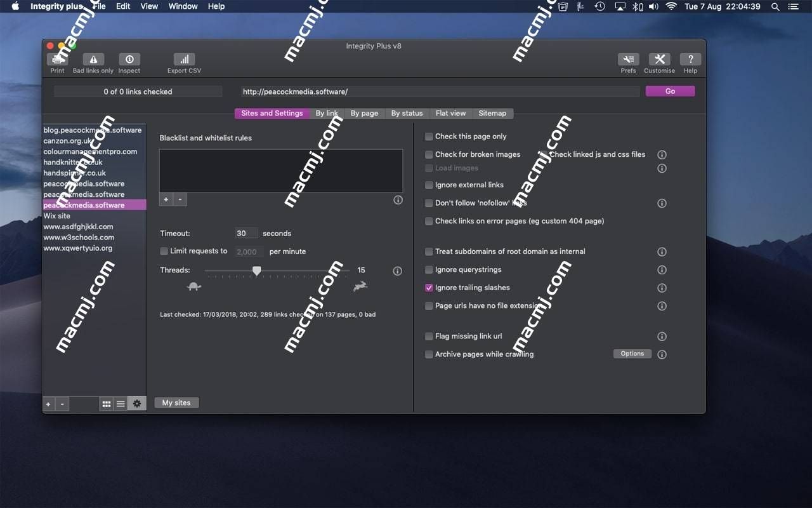
Task: Click the volume icon in menu bar
Action: point(654,6)
